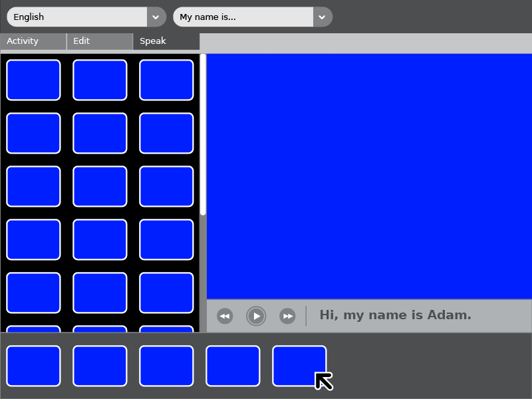Click the first frame in bottom filmstrip
Screen dimensions: 532x399
pyautogui.click(x=33, y=366)
